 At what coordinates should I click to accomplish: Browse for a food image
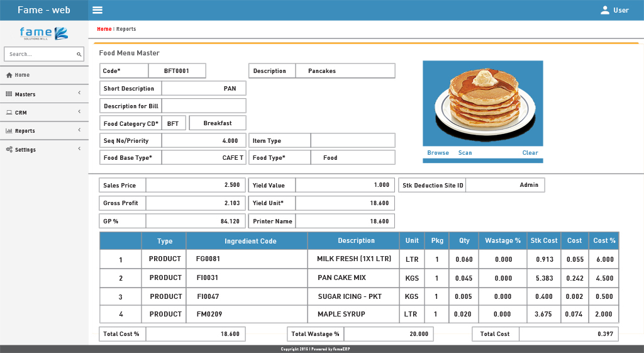438,153
